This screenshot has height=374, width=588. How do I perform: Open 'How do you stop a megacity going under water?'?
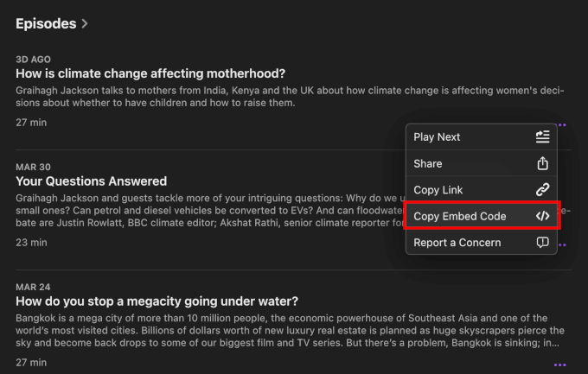tap(157, 301)
